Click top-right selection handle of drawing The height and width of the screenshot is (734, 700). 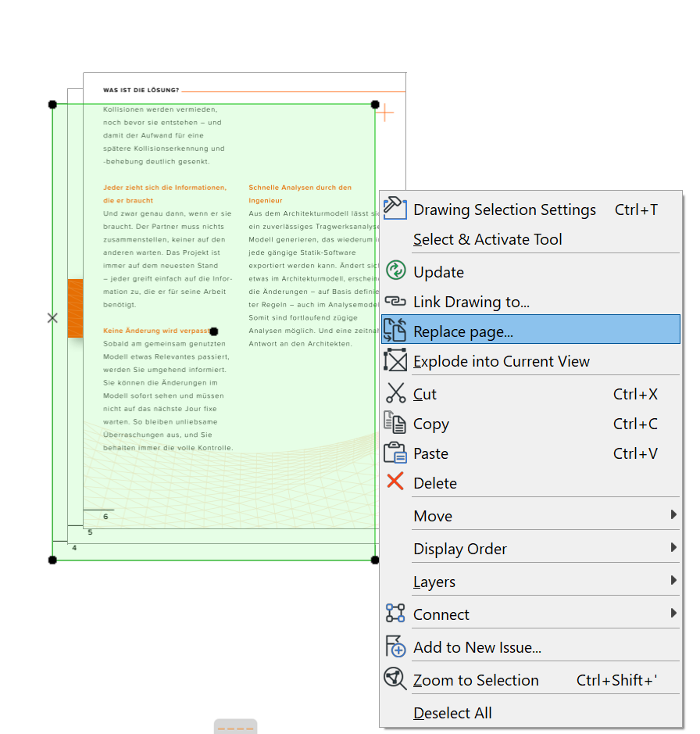(x=375, y=105)
